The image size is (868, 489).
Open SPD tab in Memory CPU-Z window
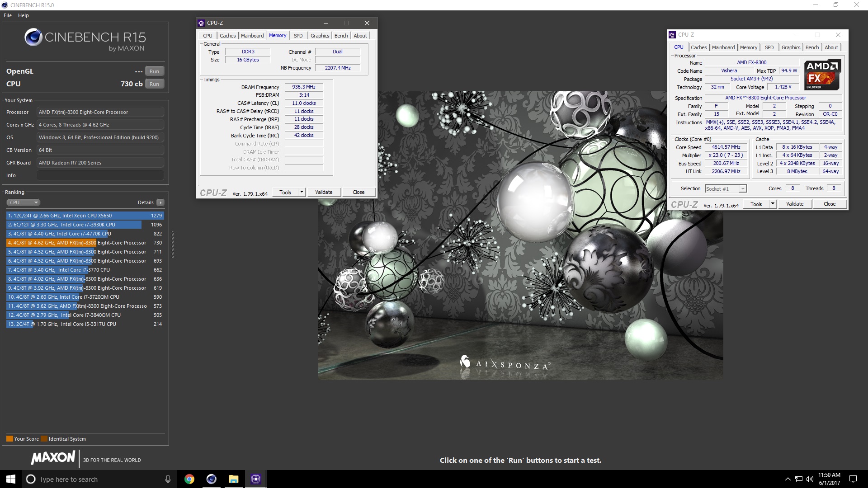(298, 36)
